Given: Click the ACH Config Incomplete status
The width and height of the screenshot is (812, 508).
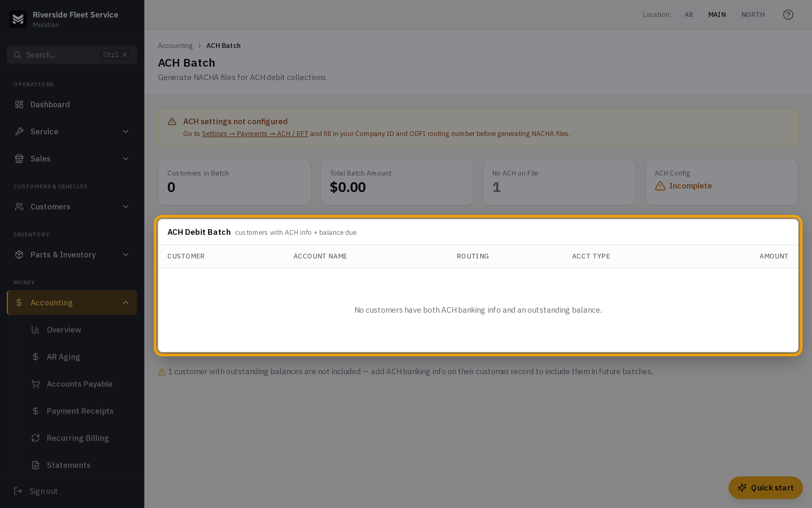Looking at the screenshot, I should (x=683, y=186).
